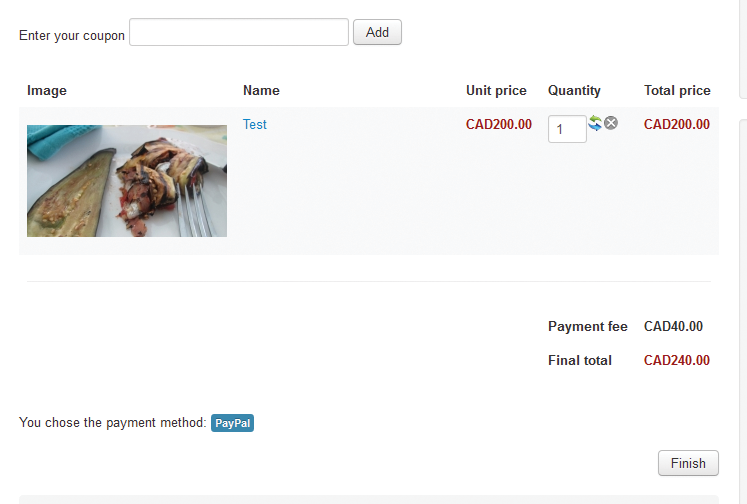Click the Name column header
The image size is (747, 504).
pos(261,91)
